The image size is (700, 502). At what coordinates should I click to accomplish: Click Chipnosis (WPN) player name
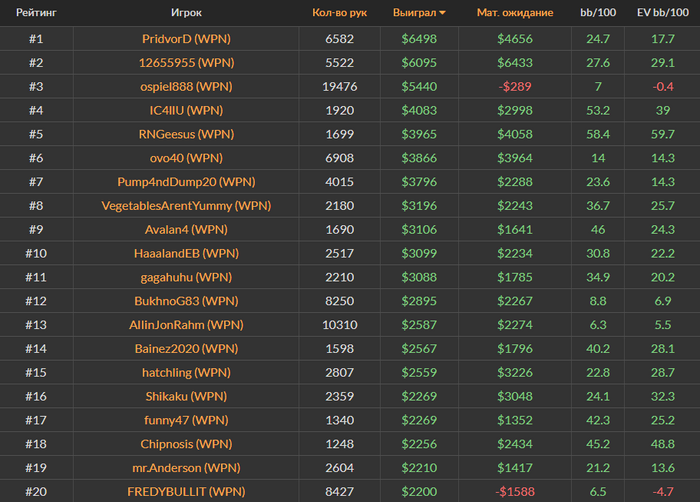186,443
